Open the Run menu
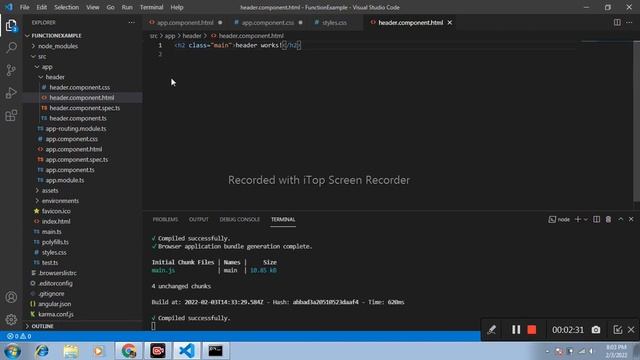This screenshot has height=360, width=640. [x=127, y=7]
